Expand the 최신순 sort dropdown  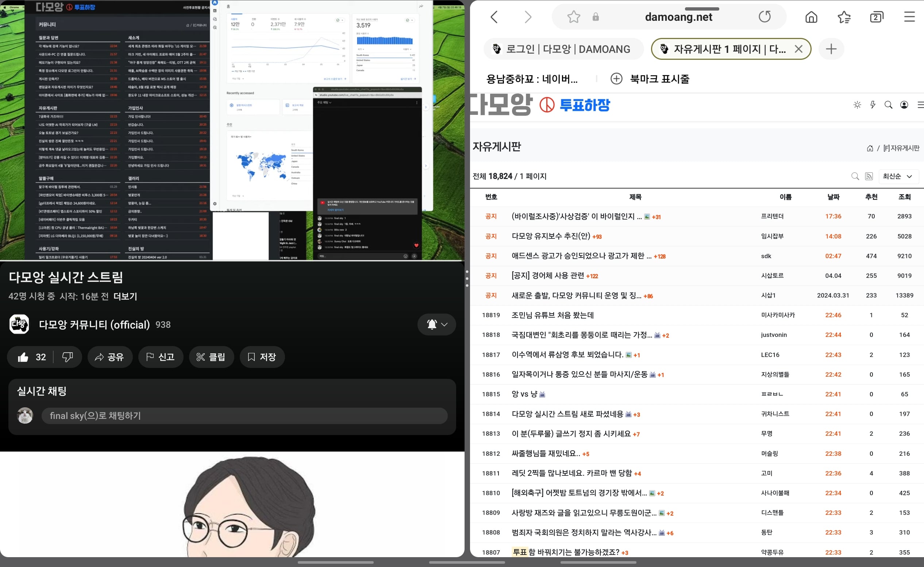click(898, 176)
